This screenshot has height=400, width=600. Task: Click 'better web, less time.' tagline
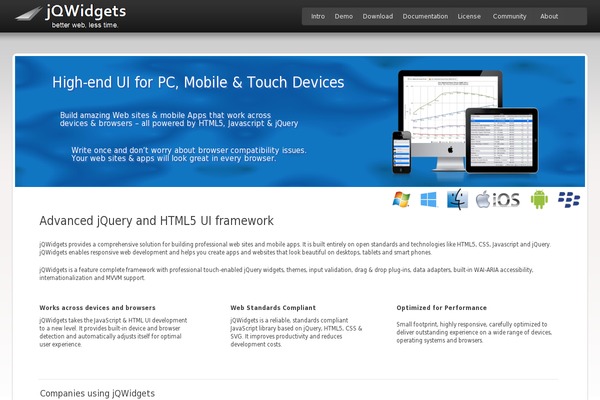85,25
